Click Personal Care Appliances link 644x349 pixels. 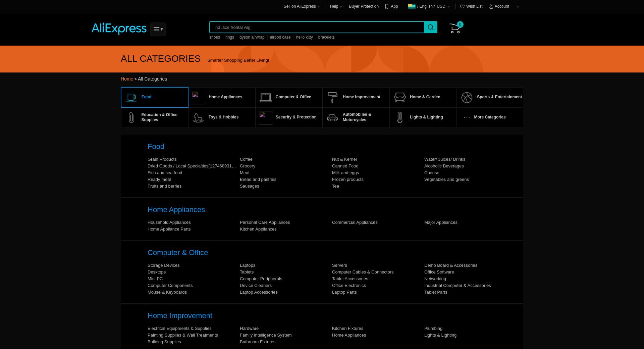pyautogui.click(x=265, y=222)
